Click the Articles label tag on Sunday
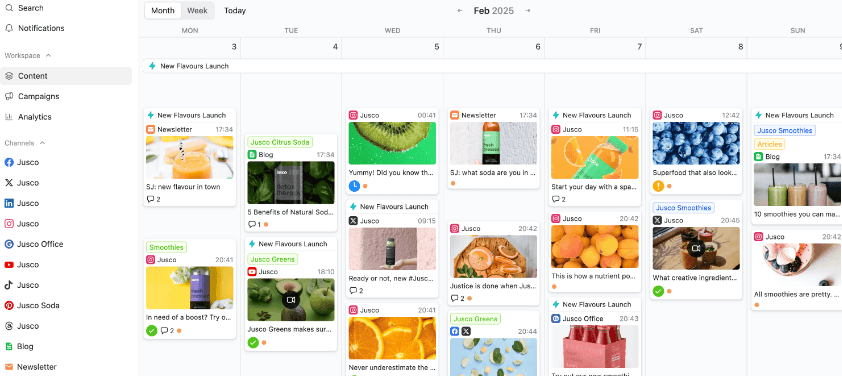The width and height of the screenshot is (842, 376). (770, 144)
